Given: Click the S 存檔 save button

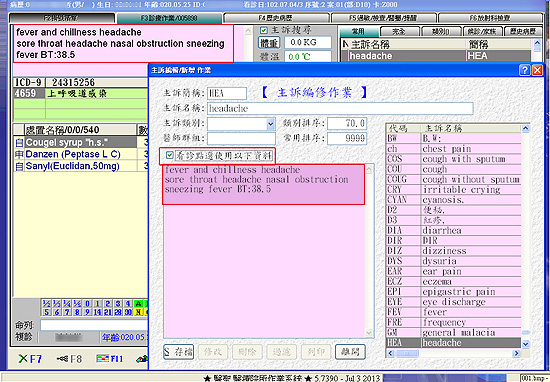Looking at the screenshot, I should click(x=179, y=352).
